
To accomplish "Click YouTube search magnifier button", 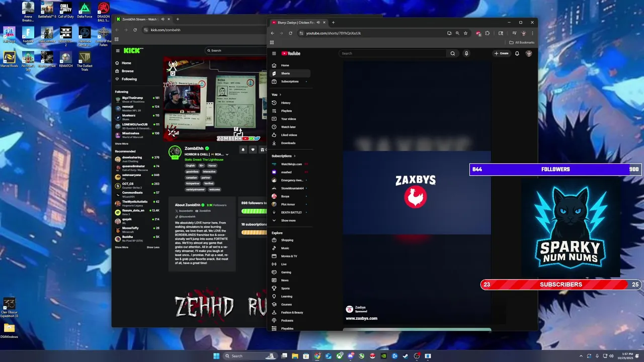I will pos(452,53).
